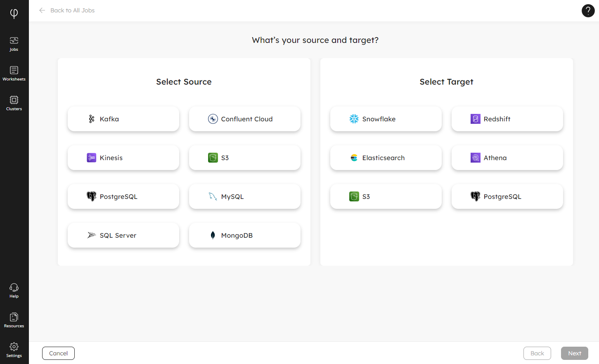Viewport: 599px width, 364px height.
Task: Open Clusters in the sidebar
Action: (x=14, y=103)
